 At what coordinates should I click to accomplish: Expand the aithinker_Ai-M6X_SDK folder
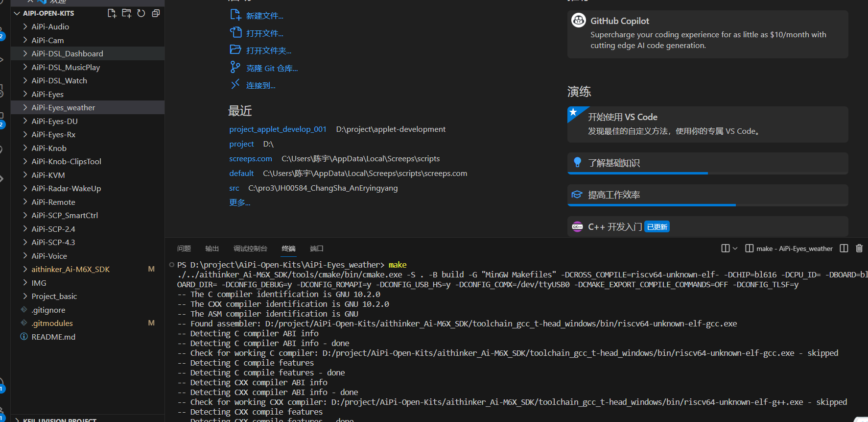tap(25, 269)
